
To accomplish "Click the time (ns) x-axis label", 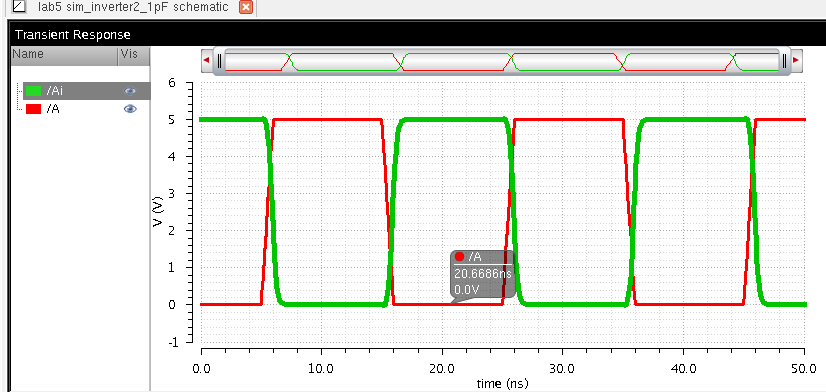I will click(502, 384).
